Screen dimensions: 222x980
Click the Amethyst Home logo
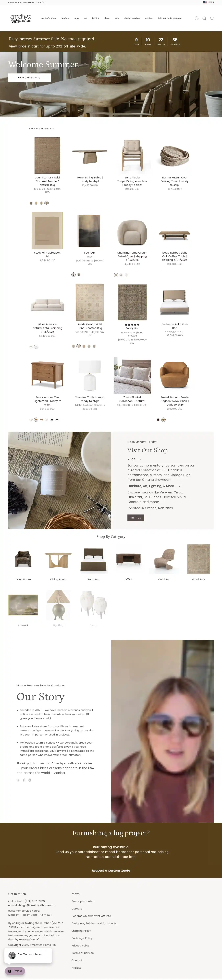(21, 18)
